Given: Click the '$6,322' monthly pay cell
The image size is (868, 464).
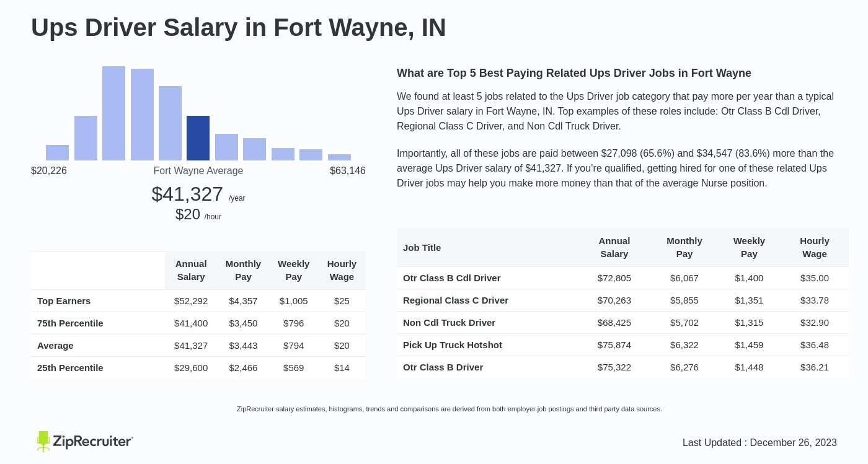Looking at the screenshot, I should (684, 344).
